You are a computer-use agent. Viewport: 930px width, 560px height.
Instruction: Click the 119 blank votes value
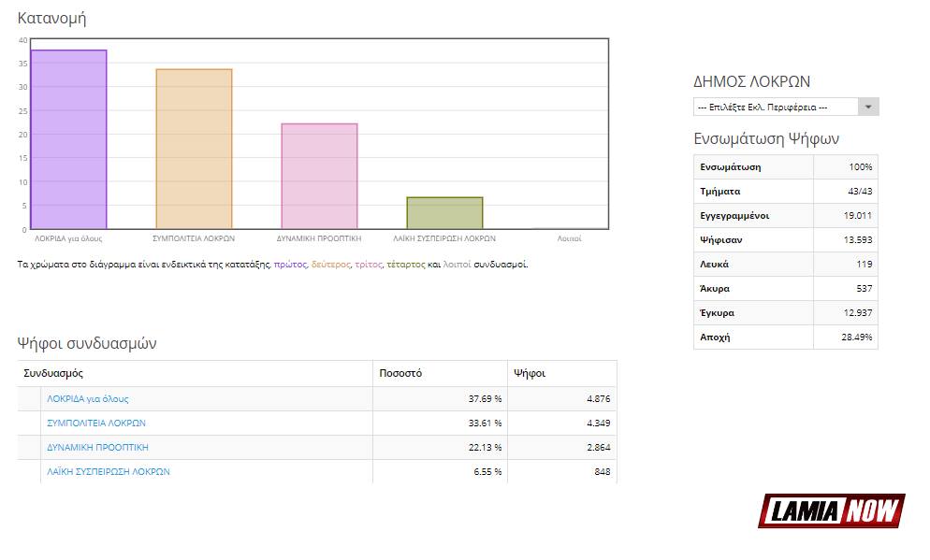(x=865, y=265)
